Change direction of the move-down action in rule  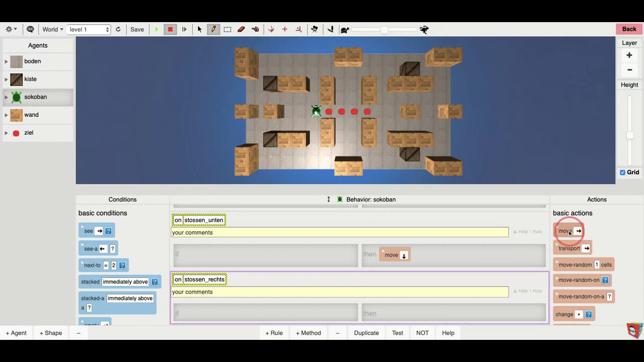[x=404, y=255]
